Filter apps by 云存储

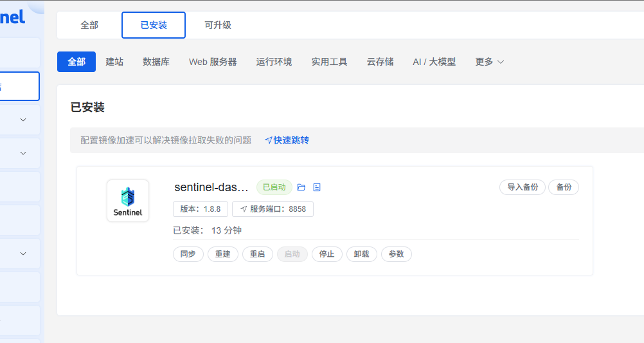pos(380,62)
